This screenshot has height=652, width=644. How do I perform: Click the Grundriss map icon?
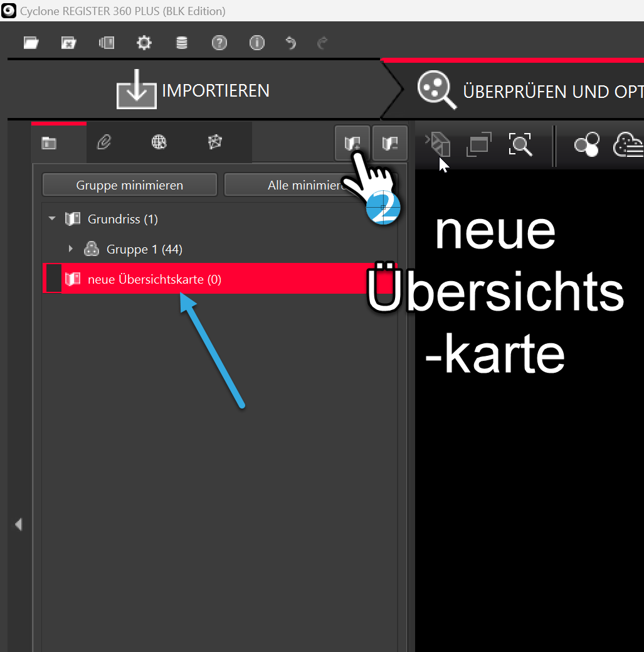pos(73,219)
